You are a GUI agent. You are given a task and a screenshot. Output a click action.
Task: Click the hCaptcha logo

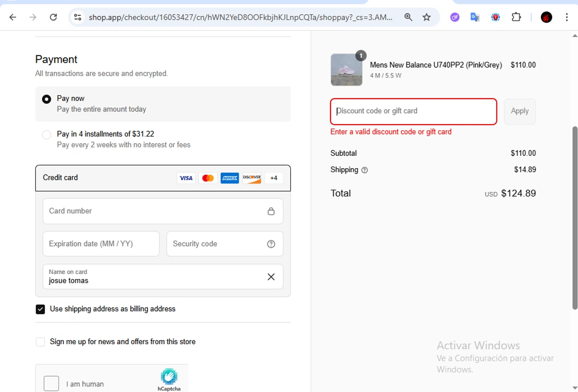(169, 380)
